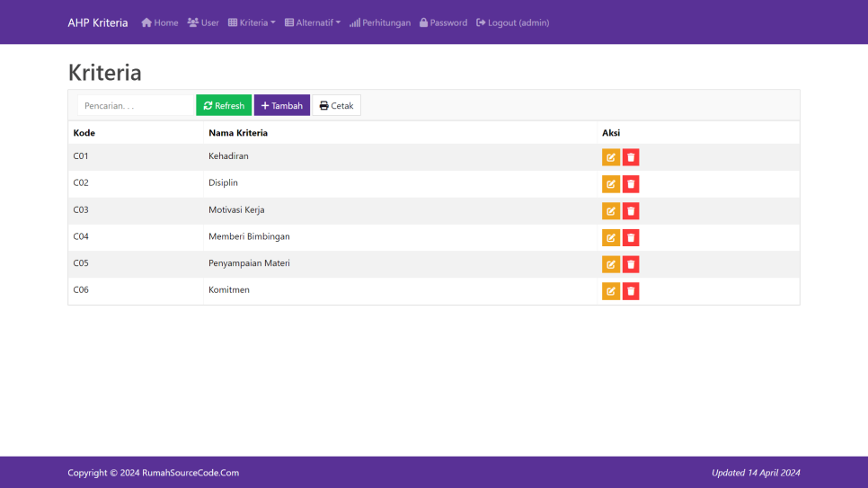Image resolution: width=868 pixels, height=488 pixels.
Task: Print the list using Cetak button
Action: [x=336, y=105]
